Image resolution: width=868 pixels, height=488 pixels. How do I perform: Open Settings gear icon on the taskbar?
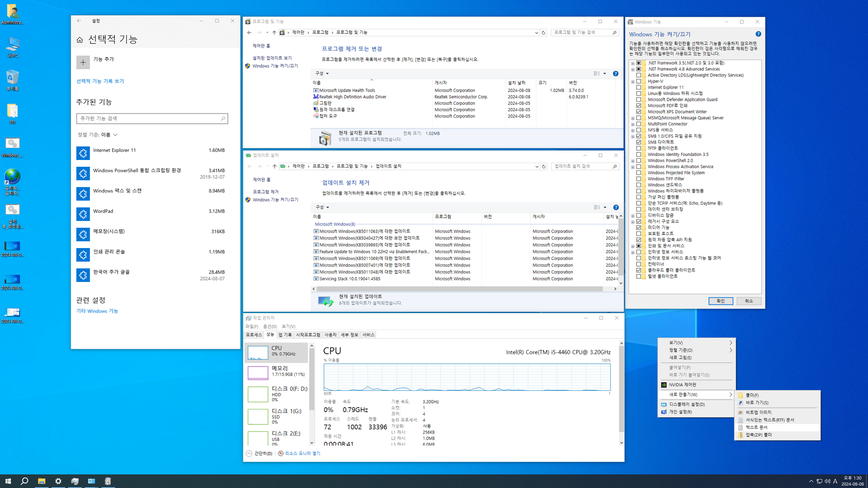(x=58, y=481)
